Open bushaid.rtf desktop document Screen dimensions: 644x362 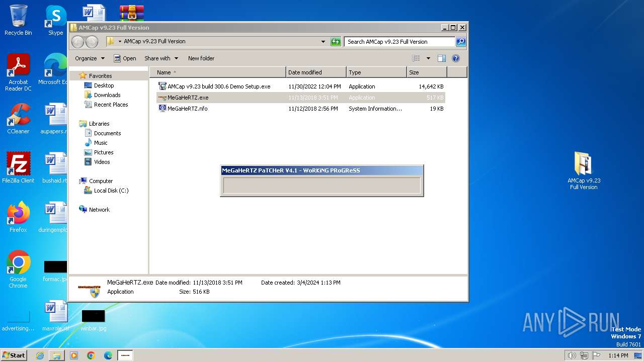pyautogui.click(x=55, y=167)
